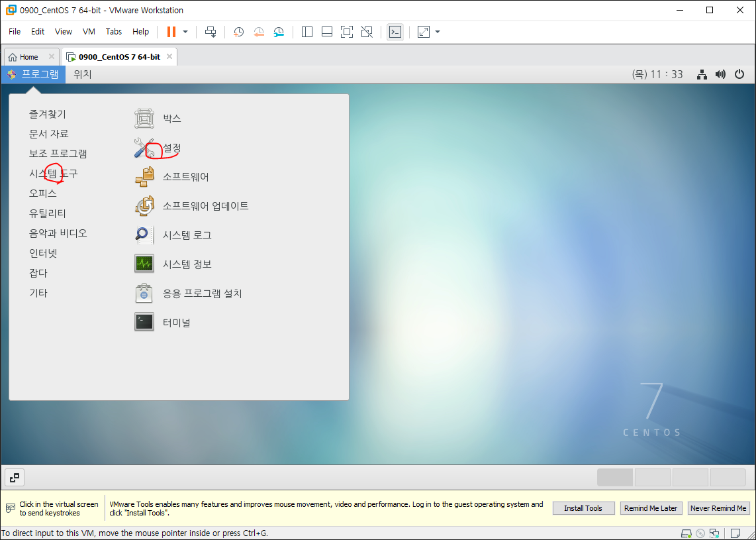
Task: Launch the 터미널 terminal
Action: coord(162,323)
